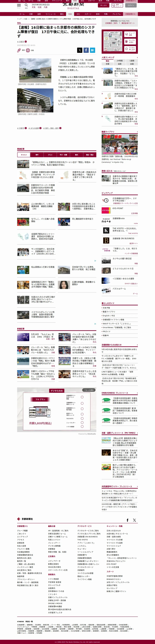Play the 葵祭 video in 動画ライブラリ
The image size is (155, 644).
[120, 145]
